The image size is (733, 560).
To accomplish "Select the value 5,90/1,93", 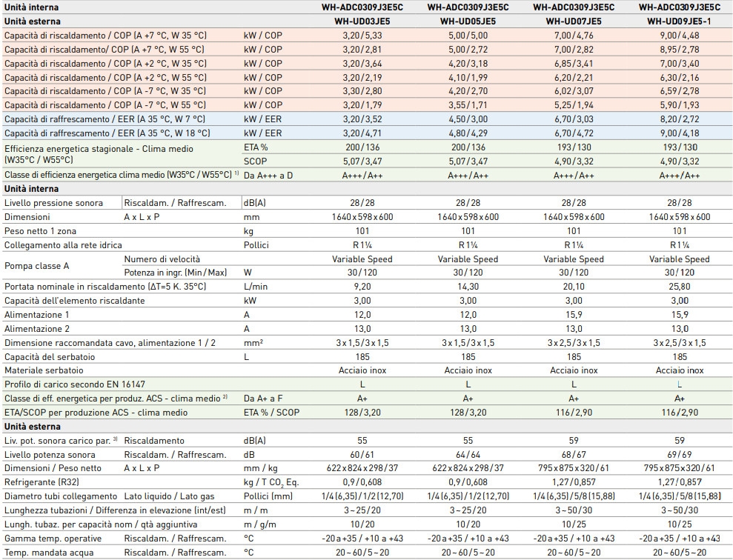I will tap(679, 105).
